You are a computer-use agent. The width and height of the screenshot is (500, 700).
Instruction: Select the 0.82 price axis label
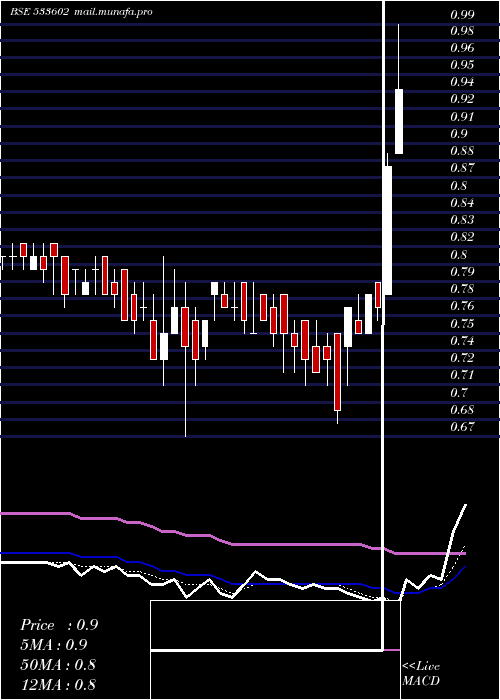pyautogui.click(x=462, y=237)
